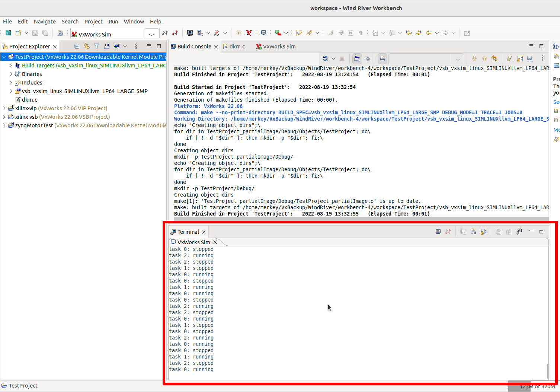Switch to the VxWorks Sim editor tab
Screen dimensions: 560x392
276,46
